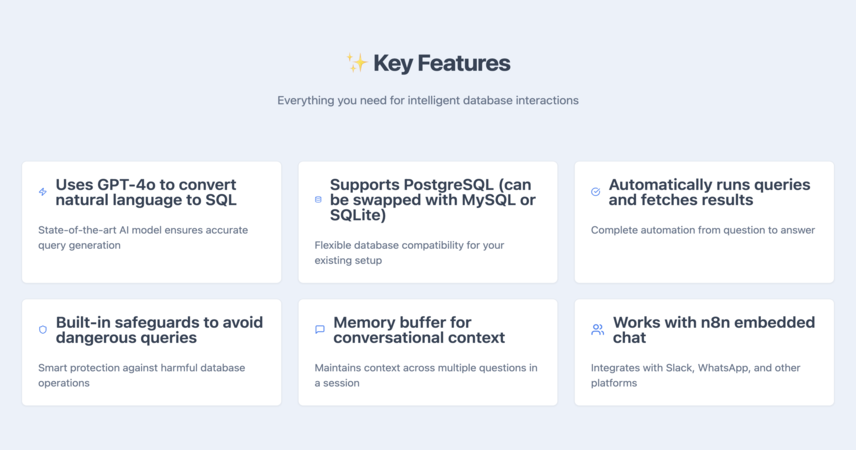Image resolution: width=856 pixels, height=450 pixels.
Task: Click the sparkles emoji beside Key Features
Action: click(357, 63)
